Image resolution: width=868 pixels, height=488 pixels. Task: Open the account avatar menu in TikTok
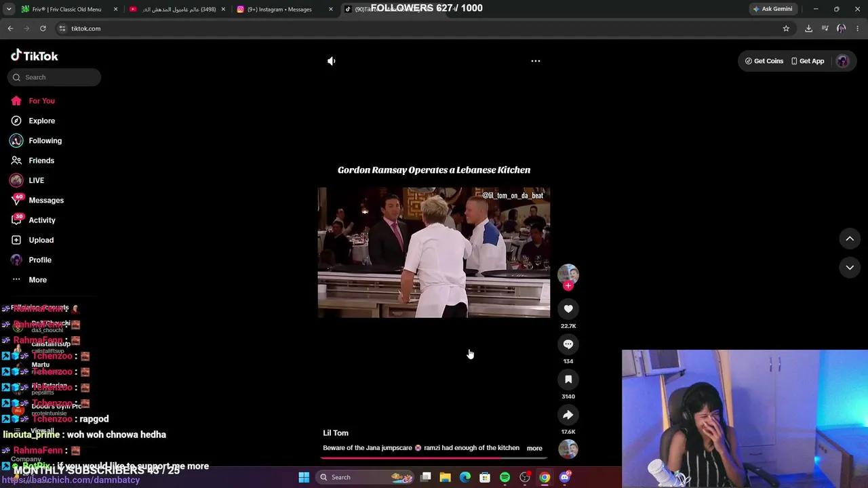click(x=842, y=61)
